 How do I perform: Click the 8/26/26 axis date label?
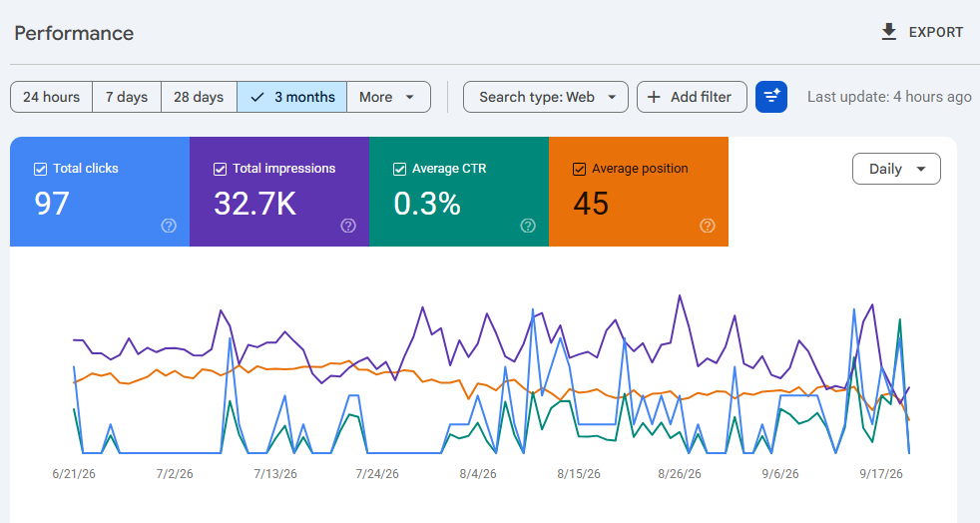point(680,474)
